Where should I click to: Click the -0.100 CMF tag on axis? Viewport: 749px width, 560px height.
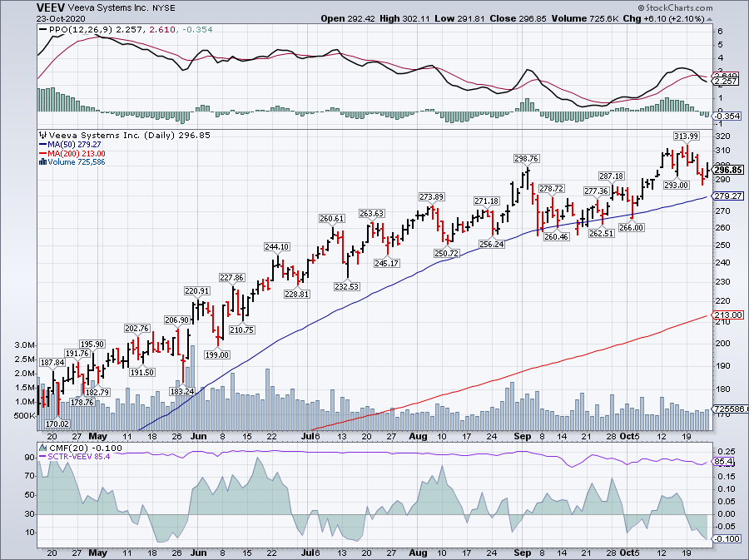coord(727,539)
